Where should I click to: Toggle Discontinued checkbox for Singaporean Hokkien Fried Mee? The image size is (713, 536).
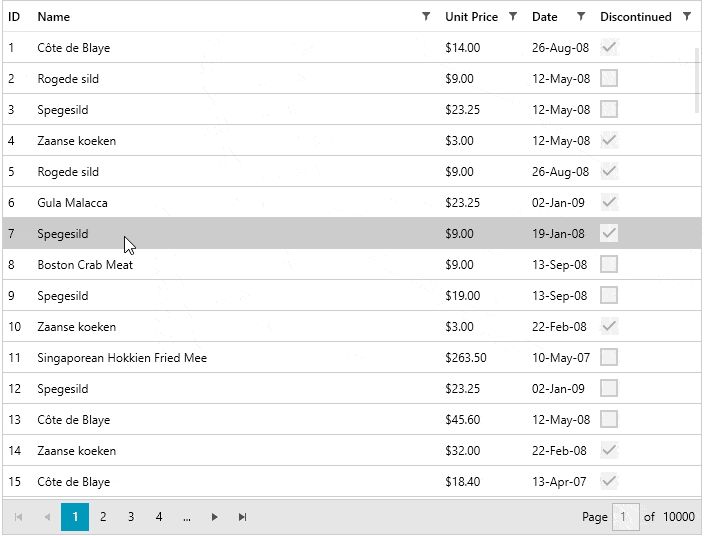point(609,357)
